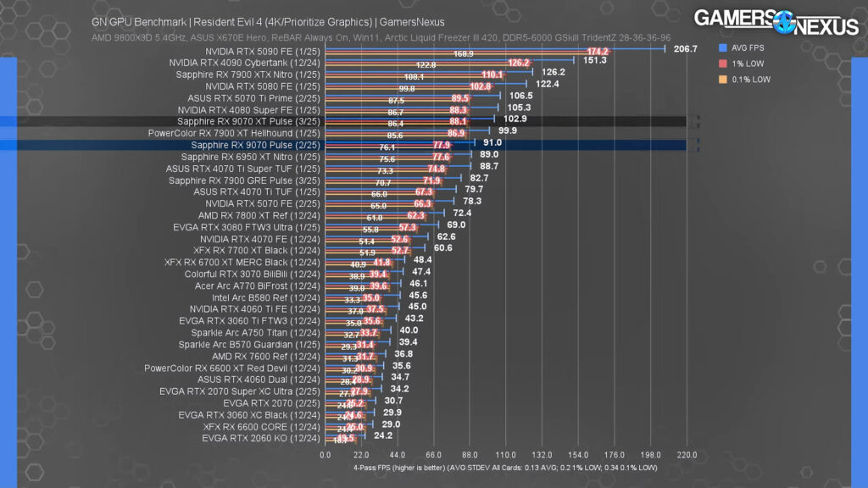Select the NVIDIA RTX 5070 FE (2/25) label
Screen dimensions: 868x488
pos(263,203)
